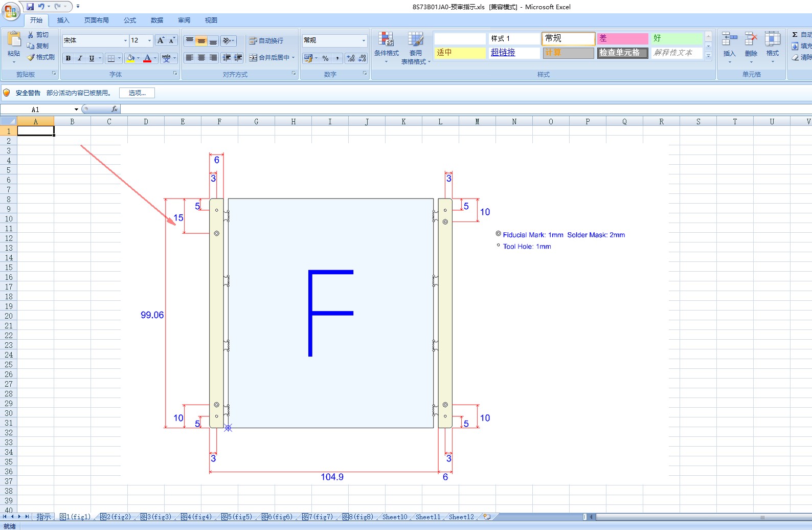Click the phonetic guide (wén) icon
Image resolution: width=812 pixels, height=530 pixels.
pos(166,58)
